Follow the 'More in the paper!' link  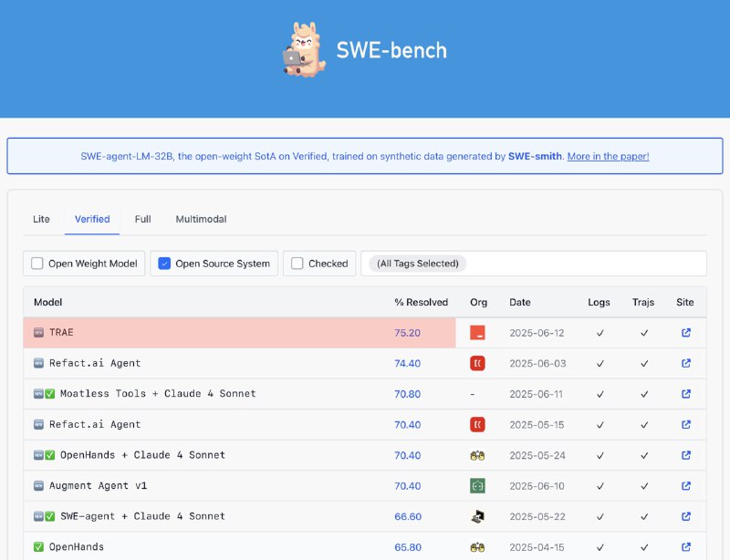[608, 156]
